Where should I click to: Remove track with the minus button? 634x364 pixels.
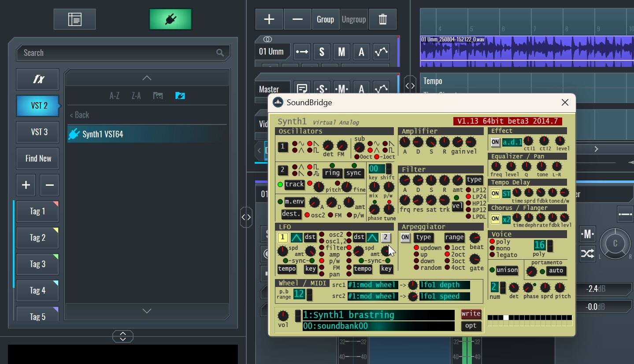click(x=297, y=19)
